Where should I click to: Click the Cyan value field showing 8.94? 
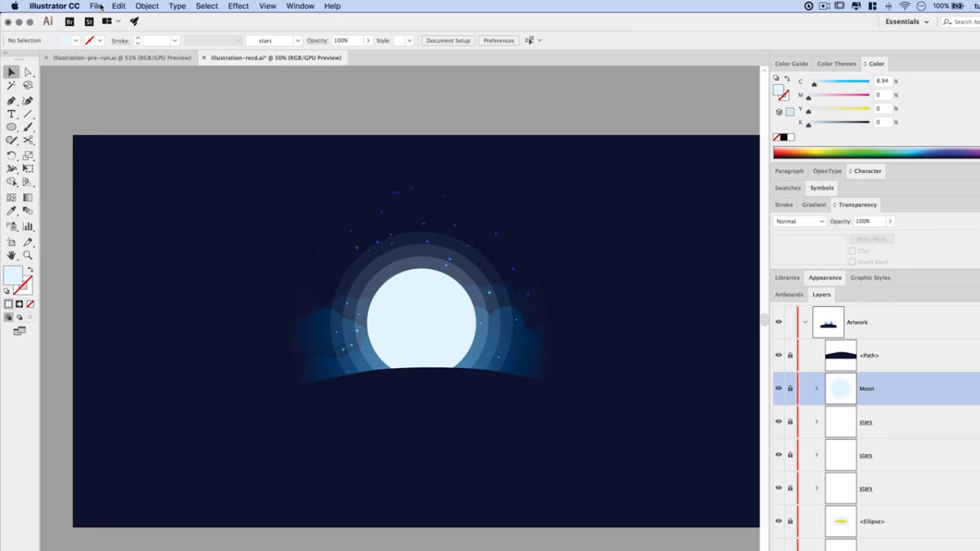[x=882, y=81]
